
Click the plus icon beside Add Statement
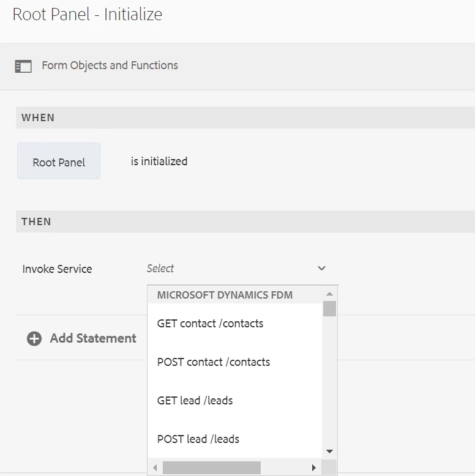coord(34,338)
